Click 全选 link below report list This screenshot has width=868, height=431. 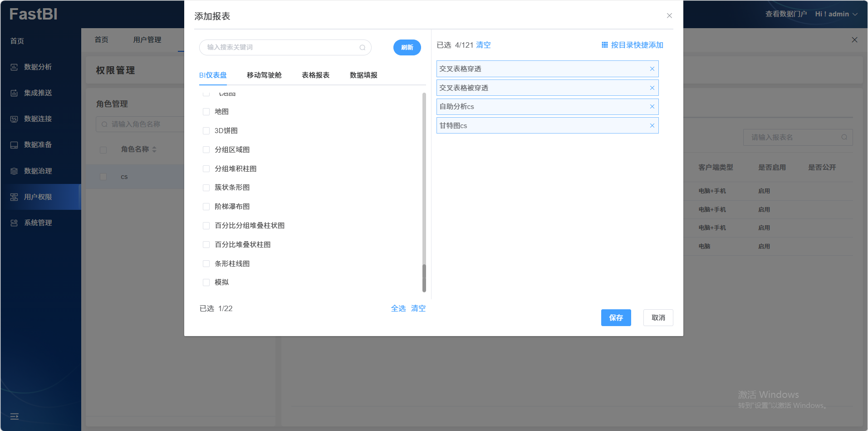(398, 308)
